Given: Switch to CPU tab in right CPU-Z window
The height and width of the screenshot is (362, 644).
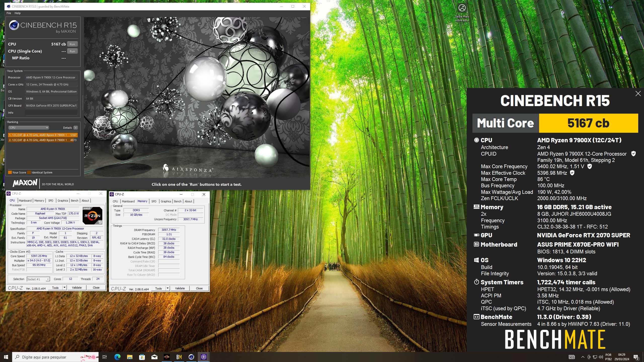Looking at the screenshot, I should coord(115,201).
